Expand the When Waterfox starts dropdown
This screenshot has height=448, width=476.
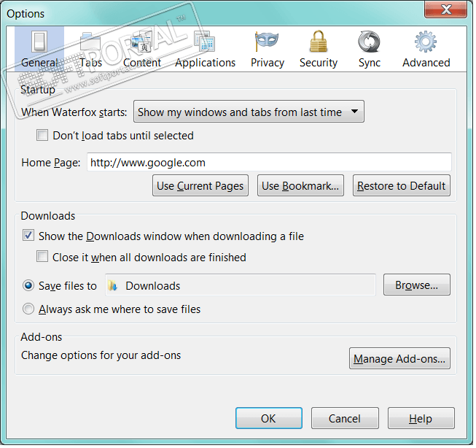[x=250, y=112]
